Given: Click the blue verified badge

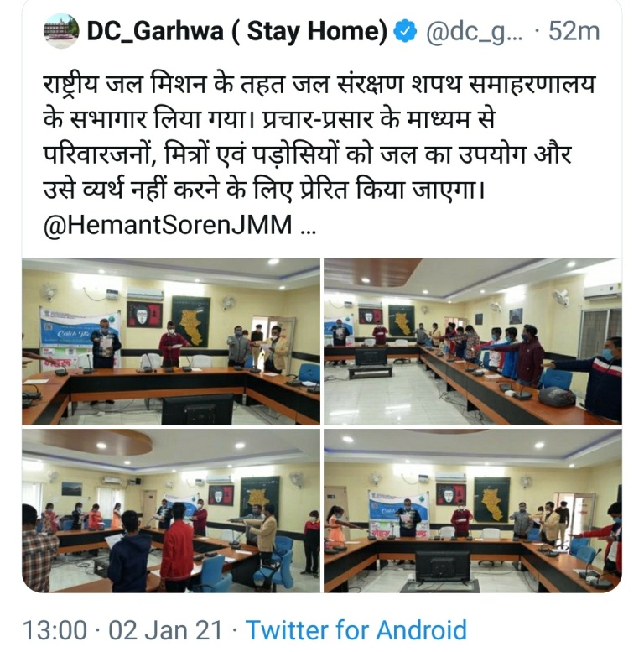Looking at the screenshot, I should pos(405,32).
